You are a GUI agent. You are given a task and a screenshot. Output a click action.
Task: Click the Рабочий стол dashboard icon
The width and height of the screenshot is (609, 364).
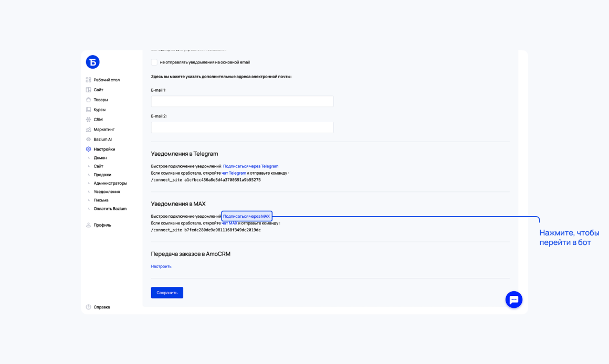(89, 80)
